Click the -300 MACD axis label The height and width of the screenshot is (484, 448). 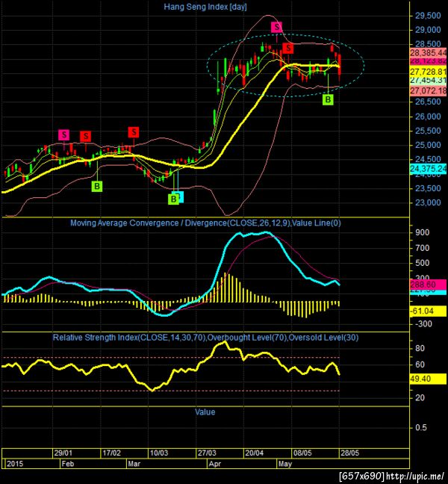tap(423, 324)
